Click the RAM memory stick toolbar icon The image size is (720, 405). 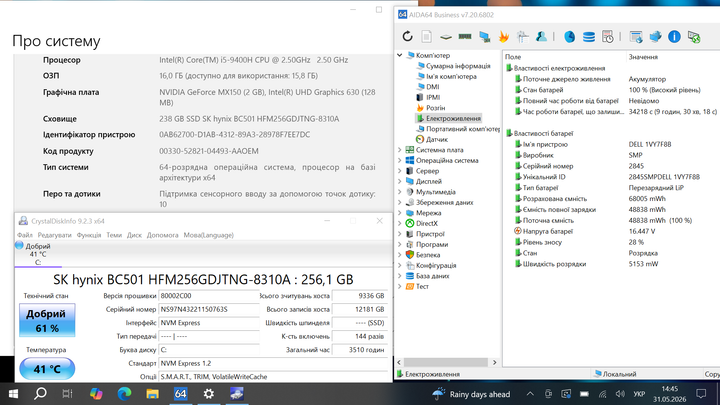(465, 36)
